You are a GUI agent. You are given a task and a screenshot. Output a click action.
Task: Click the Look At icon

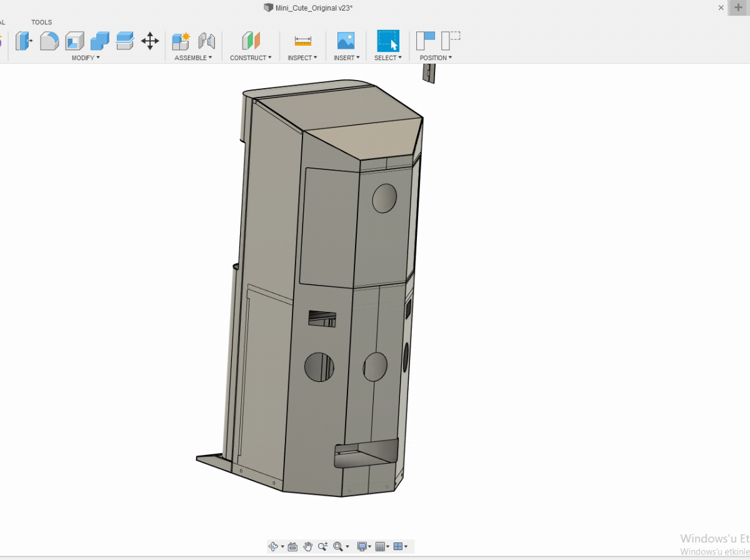tap(292, 546)
